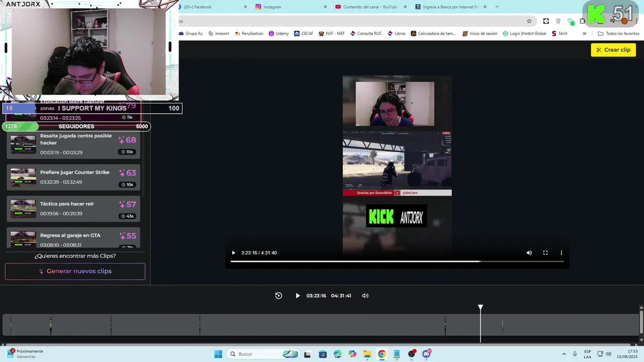The width and height of the screenshot is (644, 362).
Task: Open the Consulta RUC bookmark
Action: (x=366, y=34)
